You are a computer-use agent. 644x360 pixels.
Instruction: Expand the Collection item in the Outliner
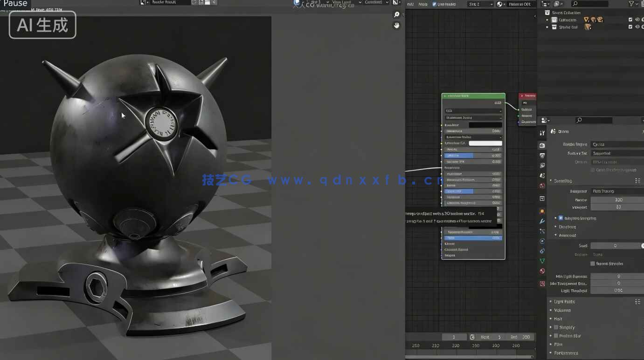tap(547, 20)
